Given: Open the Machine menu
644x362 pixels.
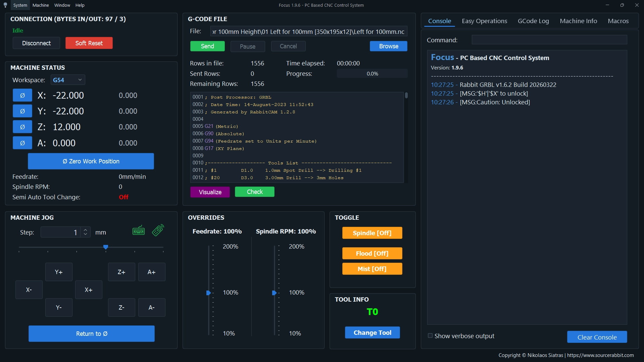Looking at the screenshot, I should [41, 5].
